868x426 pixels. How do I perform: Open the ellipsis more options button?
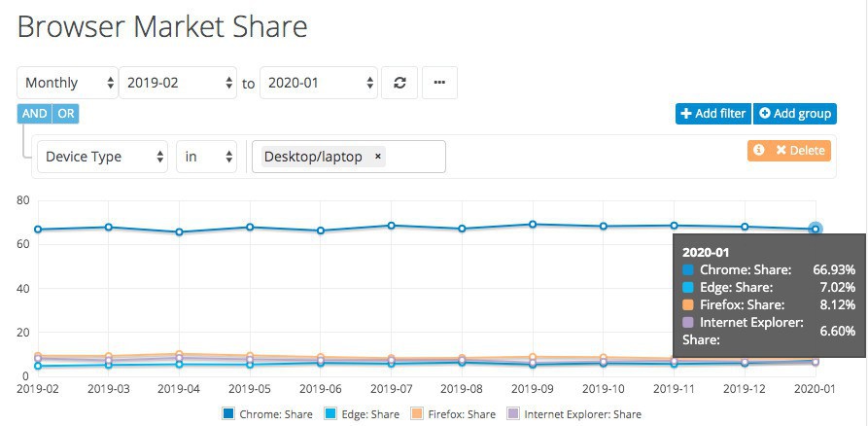[439, 84]
